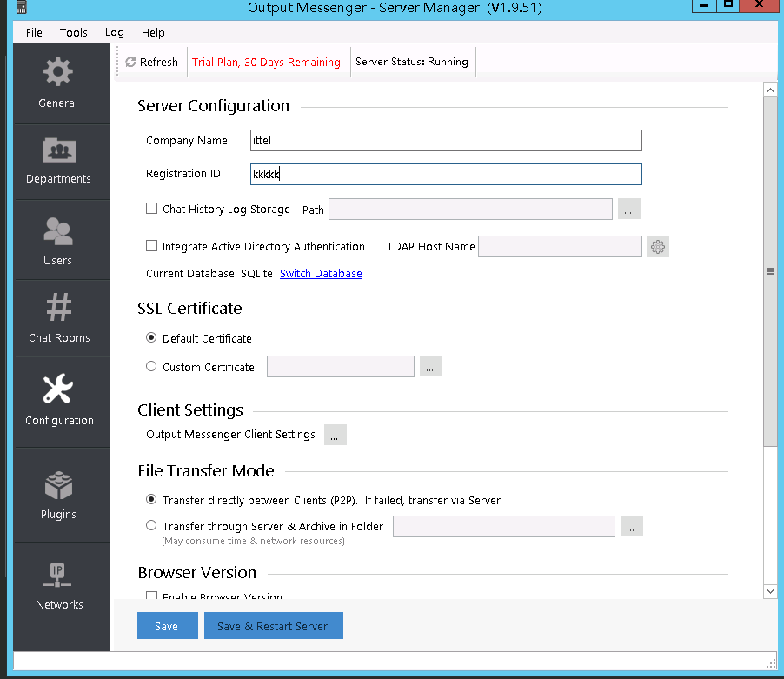Image resolution: width=784 pixels, height=679 pixels.
Task: Click the Trial Plan, 30 Days Remaining text
Action: [268, 62]
